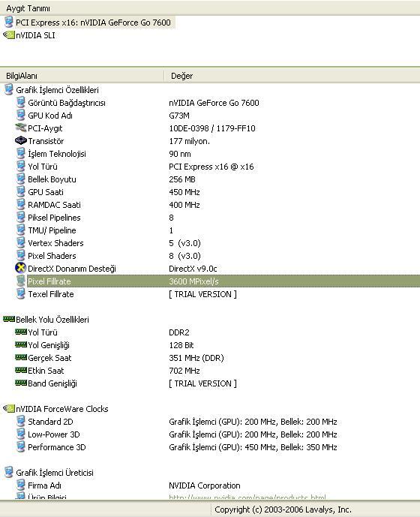Click the nVIDIA ForceWare Clocks section heading
The height and width of the screenshot is (517, 420).
[x=62, y=409]
